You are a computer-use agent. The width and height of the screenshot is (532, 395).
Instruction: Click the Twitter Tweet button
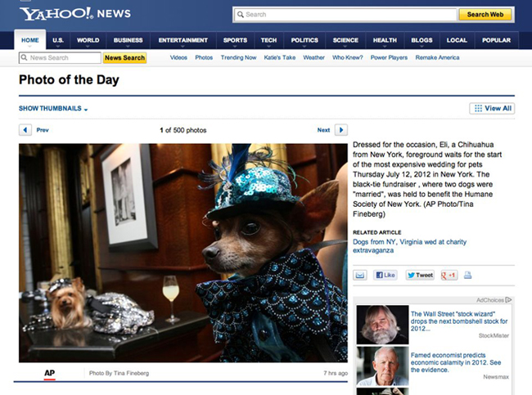point(420,275)
